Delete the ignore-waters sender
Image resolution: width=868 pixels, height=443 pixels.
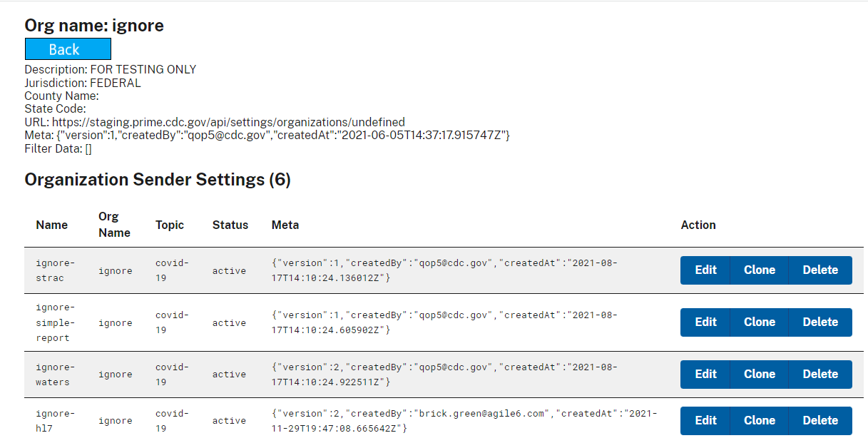(x=820, y=374)
